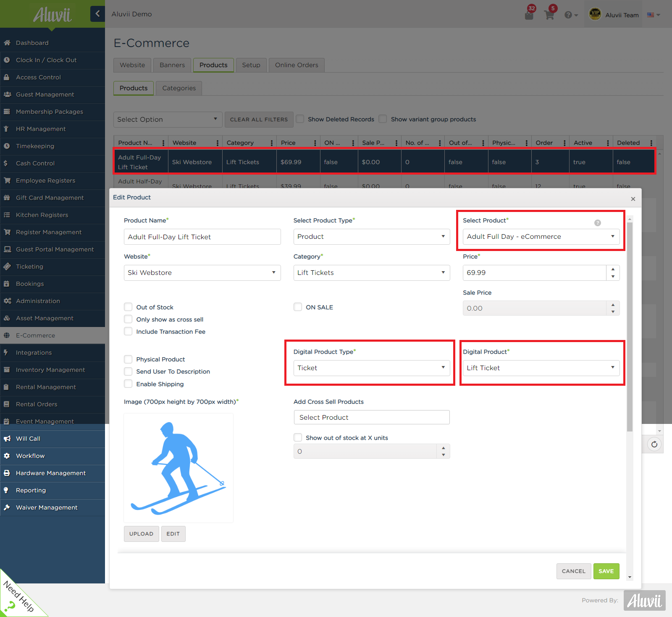
Task: Click Add Cross Sell Products field
Action: coord(372,417)
